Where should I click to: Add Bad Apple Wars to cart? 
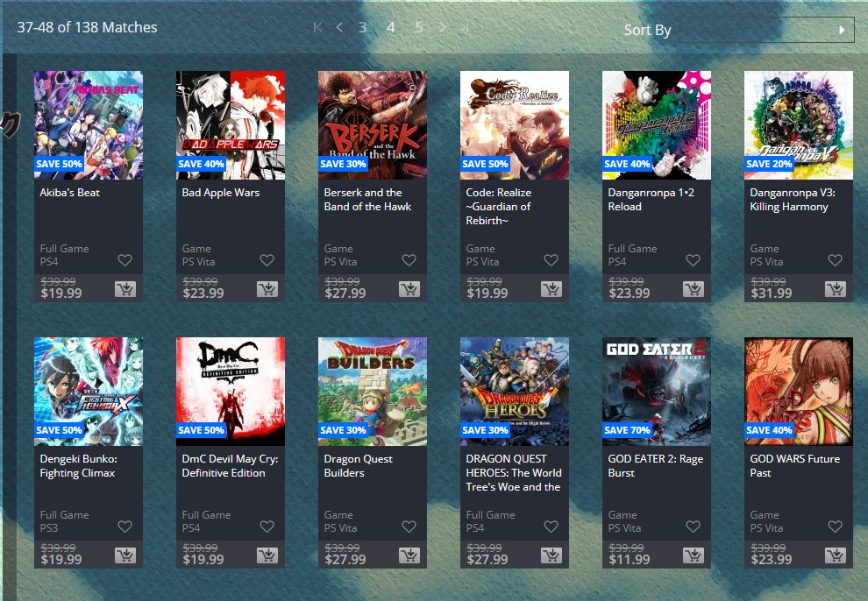[267, 289]
